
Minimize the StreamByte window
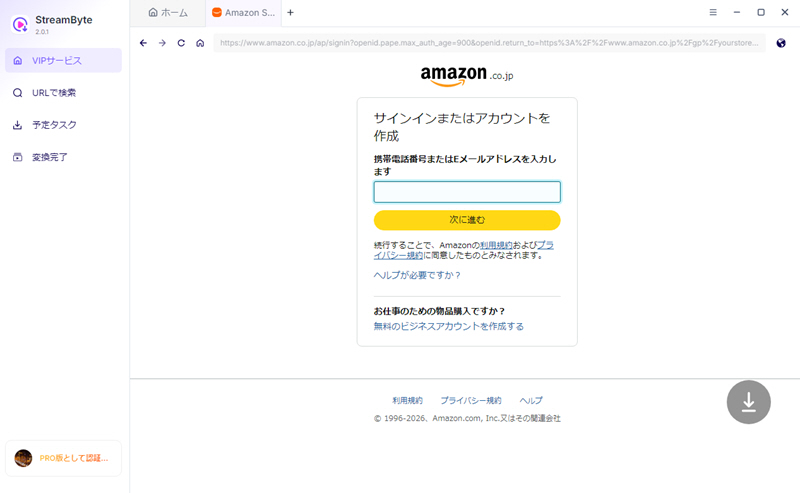[x=737, y=12]
